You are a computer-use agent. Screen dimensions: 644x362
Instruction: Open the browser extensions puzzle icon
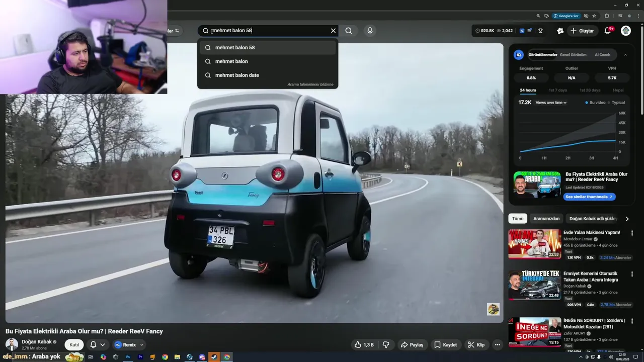606,16
